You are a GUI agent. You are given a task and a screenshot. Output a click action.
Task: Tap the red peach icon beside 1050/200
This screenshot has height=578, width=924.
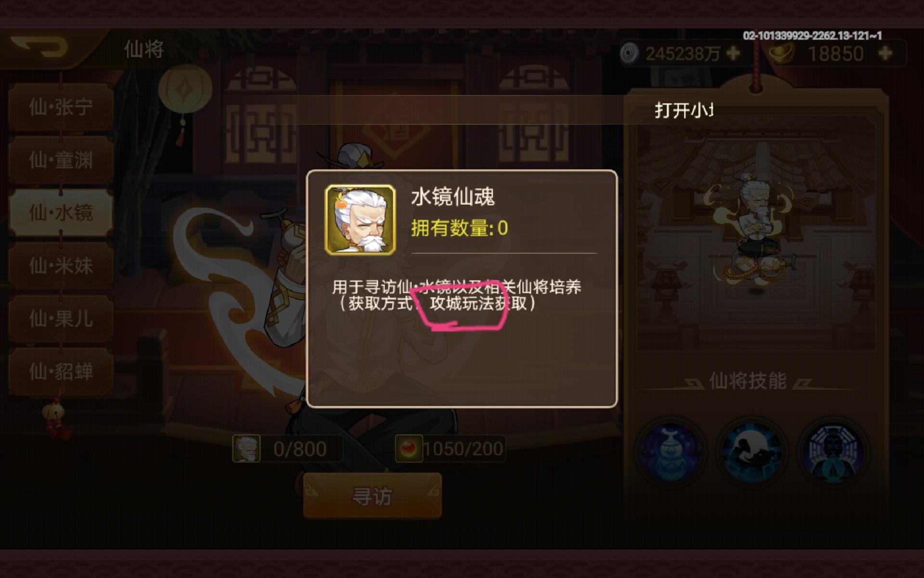click(409, 448)
